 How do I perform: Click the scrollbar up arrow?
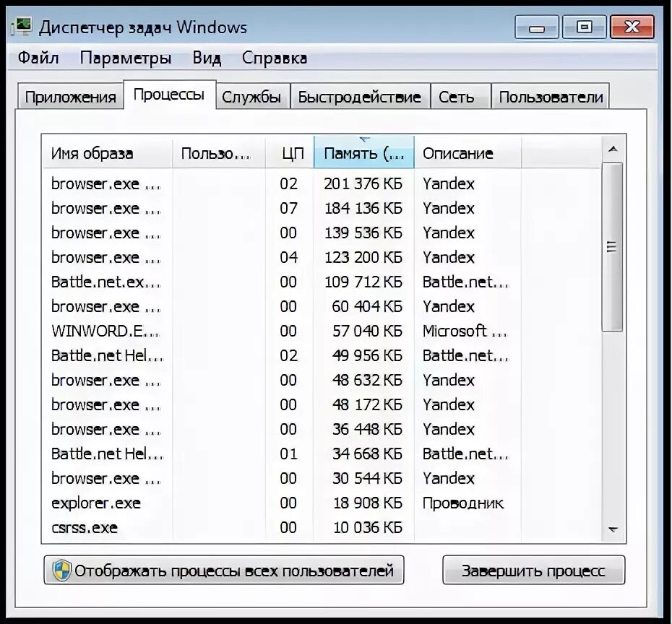coord(613,149)
